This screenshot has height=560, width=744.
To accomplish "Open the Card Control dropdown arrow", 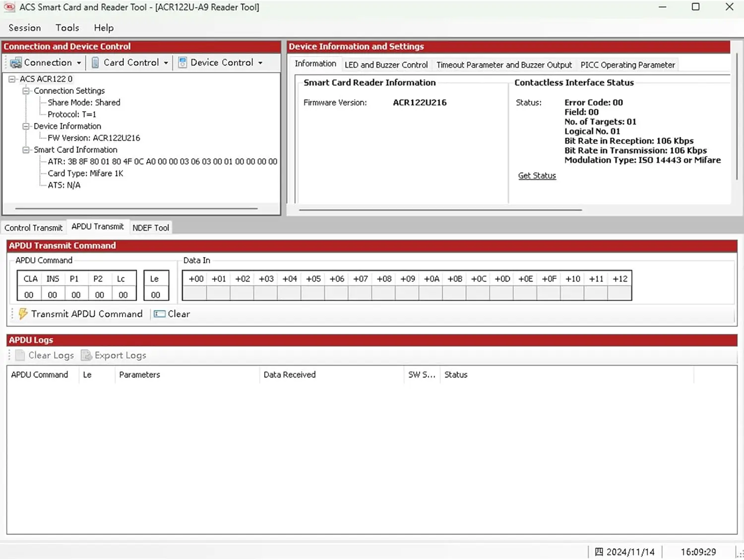I will pyautogui.click(x=166, y=63).
